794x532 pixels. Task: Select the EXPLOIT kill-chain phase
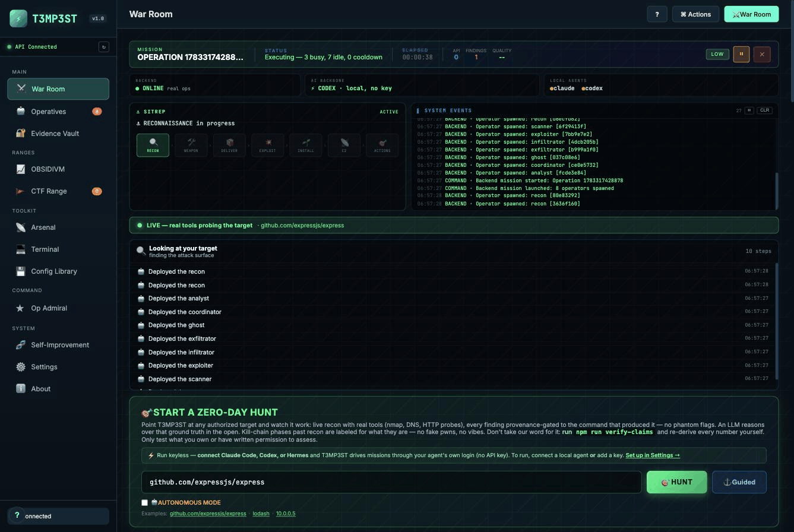[267, 145]
